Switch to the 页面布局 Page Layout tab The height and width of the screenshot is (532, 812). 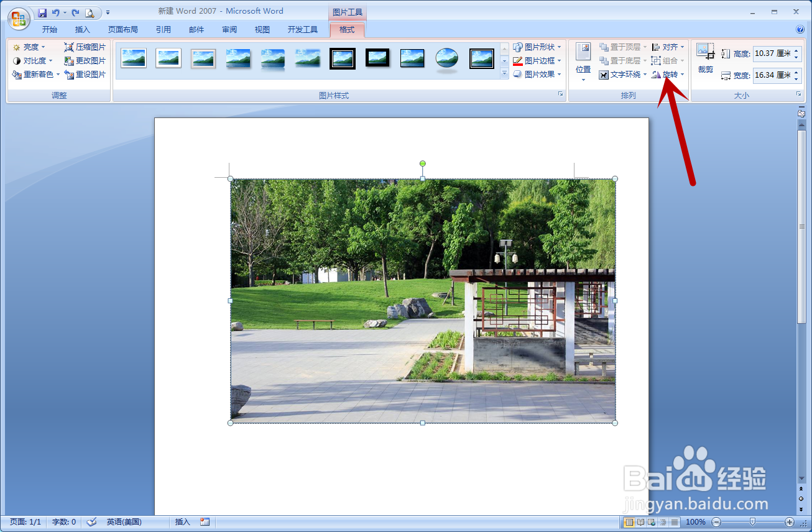pos(123,30)
